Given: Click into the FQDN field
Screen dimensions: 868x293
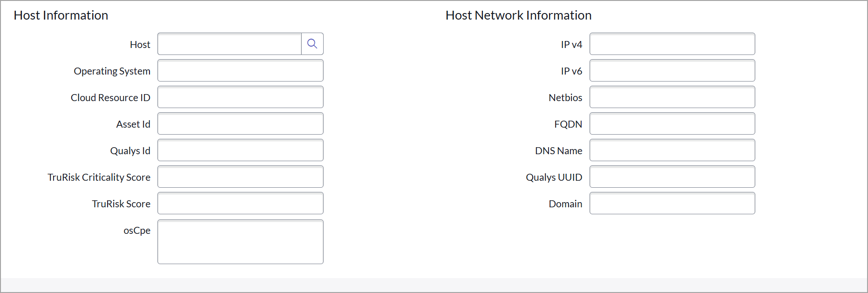Looking at the screenshot, I should 672,123.
